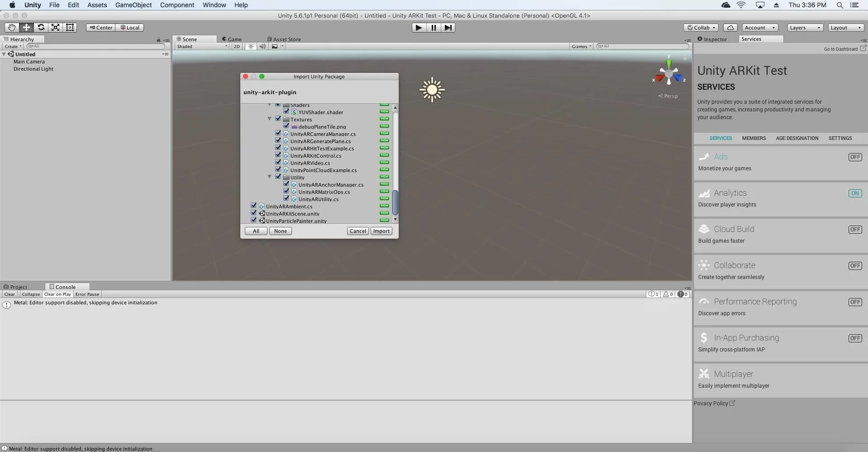This screenshot has width=868, height=452.
Task: Select the Rect transform tool
Action: pos(70,28)
